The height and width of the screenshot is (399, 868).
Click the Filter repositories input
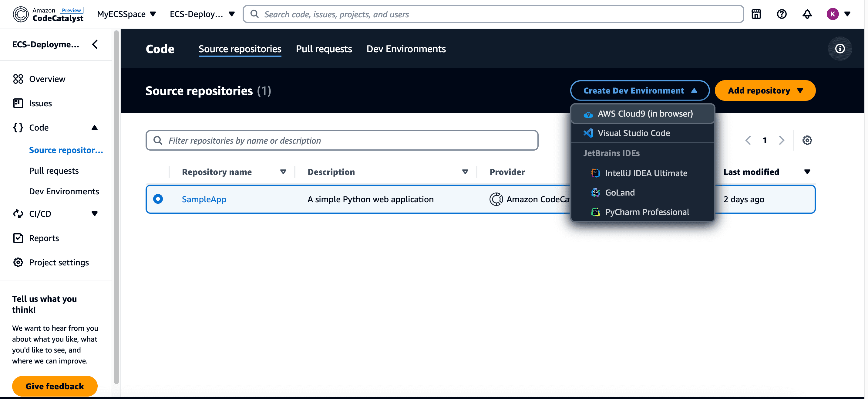pyautogui.click(x=342, y=140)
